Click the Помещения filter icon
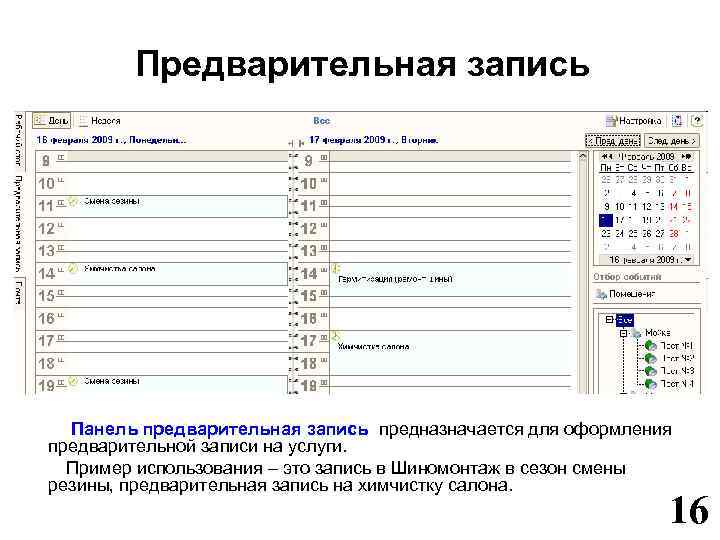Image resolution: width=720 pixels, height=540 pixels. point(601,294)
